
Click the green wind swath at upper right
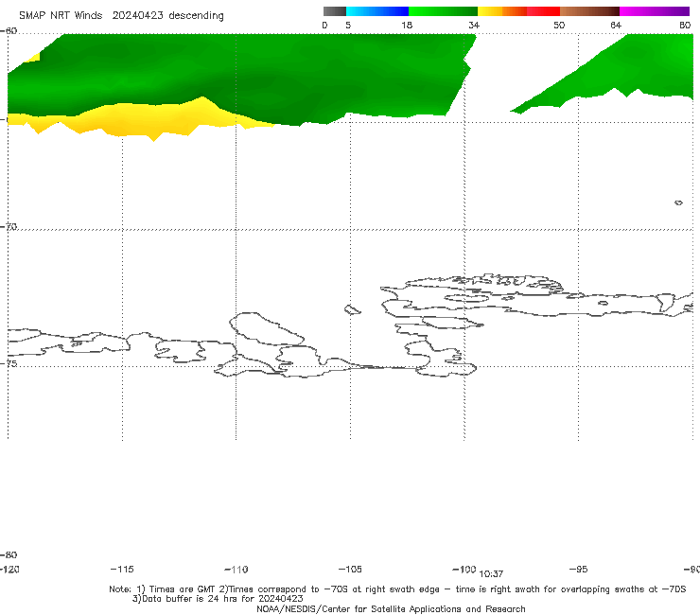[625, 72]
